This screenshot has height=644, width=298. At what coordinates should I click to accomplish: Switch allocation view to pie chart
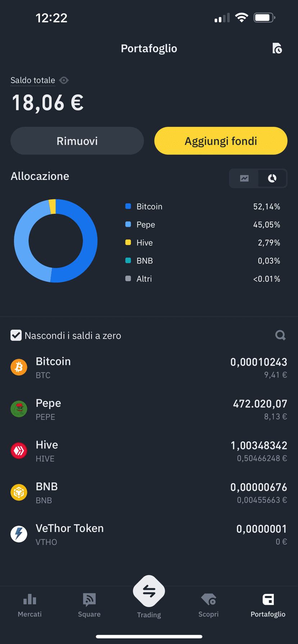point(272,178)
